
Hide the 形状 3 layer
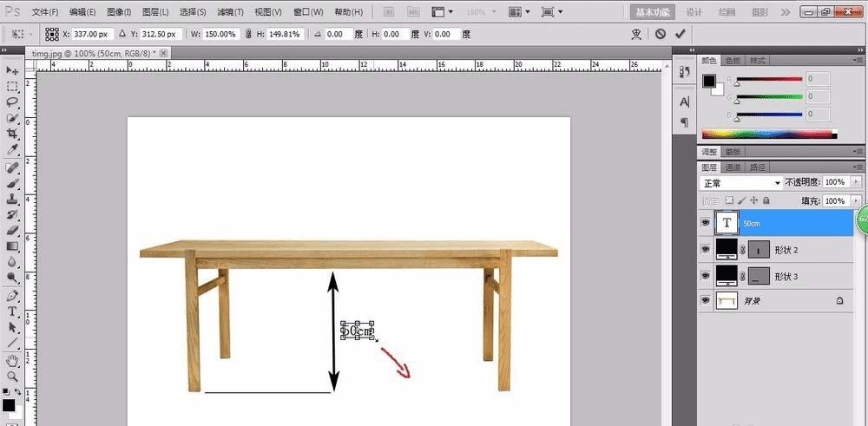tap(705, 275)
